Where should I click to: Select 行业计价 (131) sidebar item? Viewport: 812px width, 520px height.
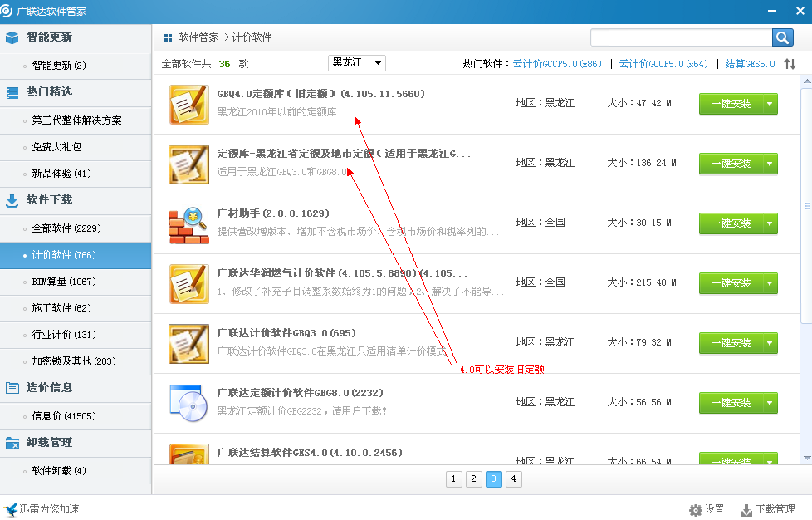pos(76,335)
